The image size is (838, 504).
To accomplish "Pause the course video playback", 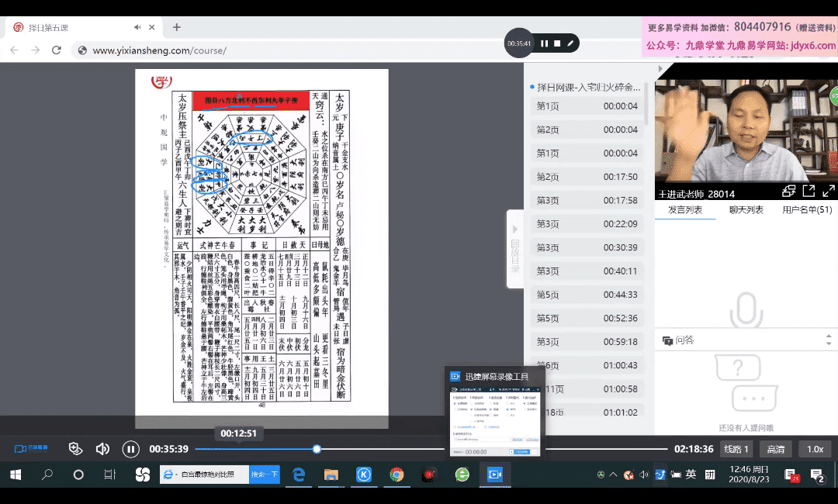I will tap(130, 449).
